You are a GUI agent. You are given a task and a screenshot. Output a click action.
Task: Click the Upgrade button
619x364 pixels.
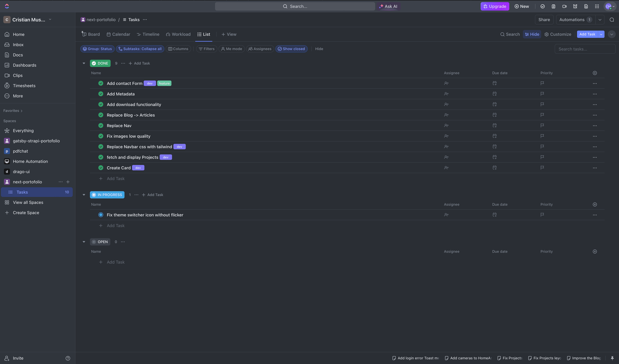click(x=495, y=6)
